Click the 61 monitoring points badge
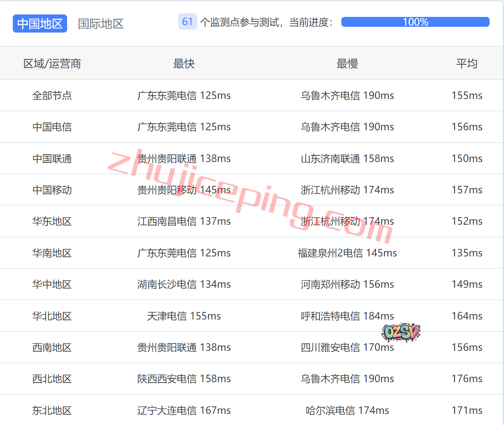Image resolution: width=504 pixels, height=425 pixels. (187, 22)
